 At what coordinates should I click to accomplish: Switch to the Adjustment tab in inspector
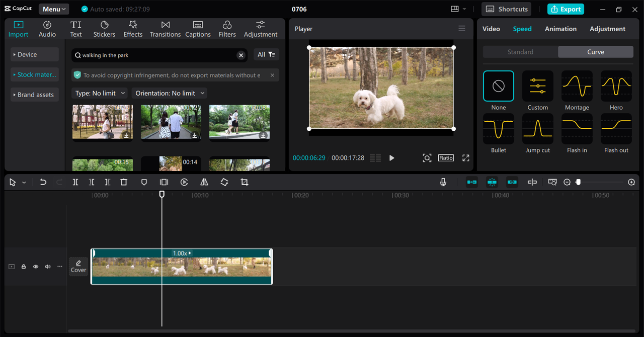coord(607,29)
